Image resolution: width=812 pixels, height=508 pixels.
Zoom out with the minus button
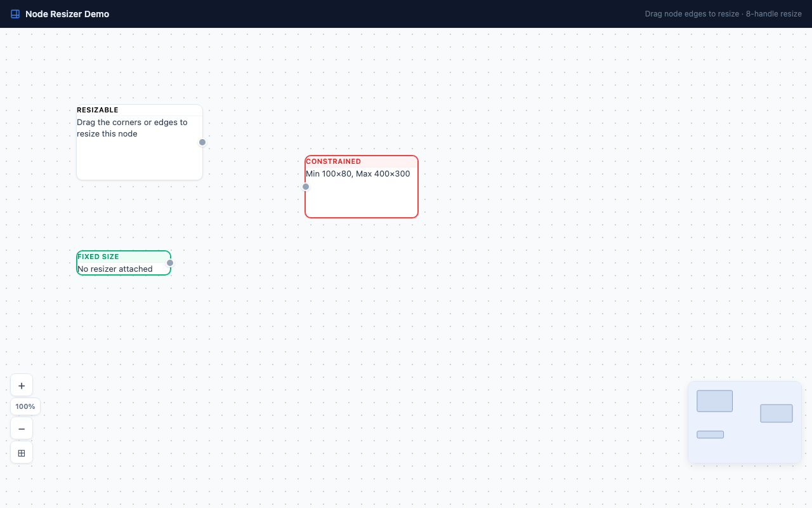22,429
